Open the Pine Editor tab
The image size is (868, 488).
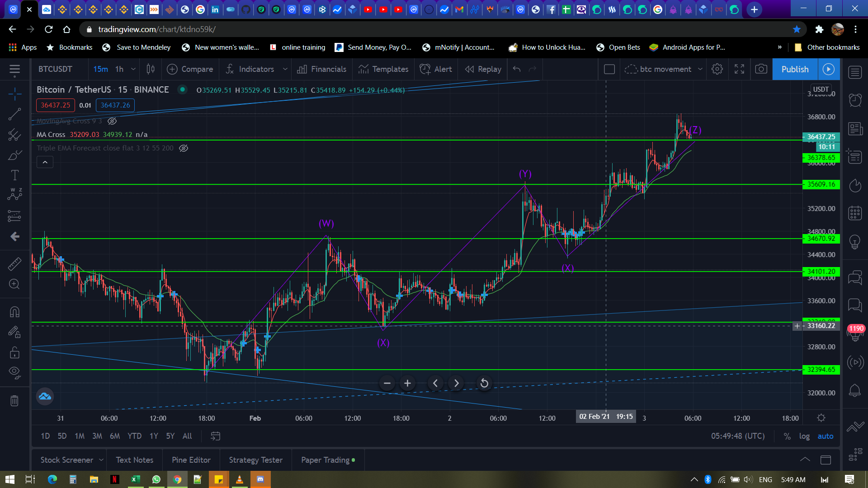pyautogui.click(x=191, y=460)
